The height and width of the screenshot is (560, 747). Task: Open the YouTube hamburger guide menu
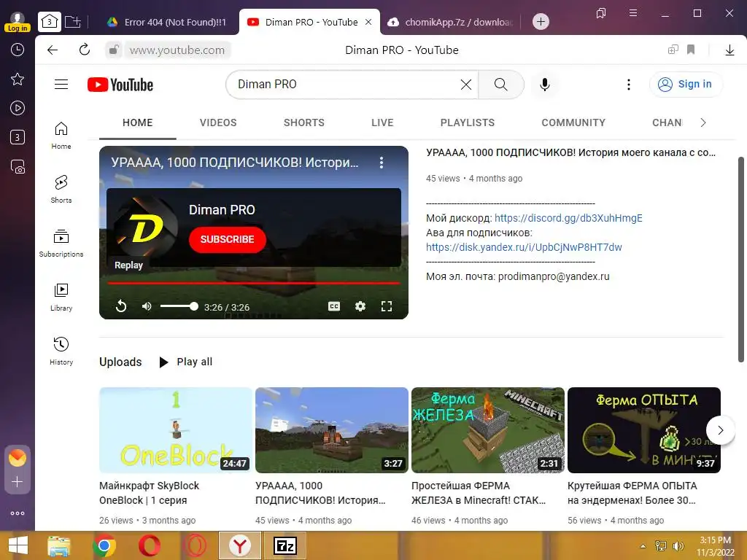click(61, 85)
